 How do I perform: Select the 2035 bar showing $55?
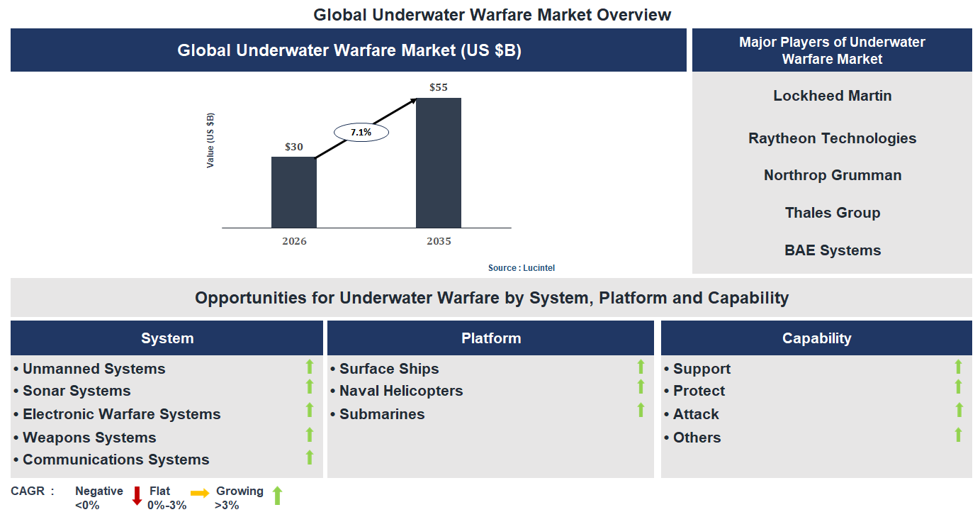tap(439, 163)
